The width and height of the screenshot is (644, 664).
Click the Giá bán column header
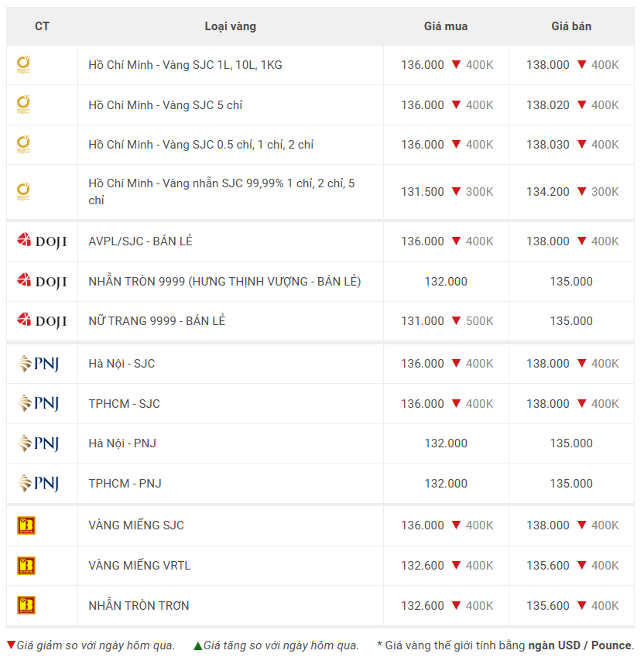[x=571, y=26]
